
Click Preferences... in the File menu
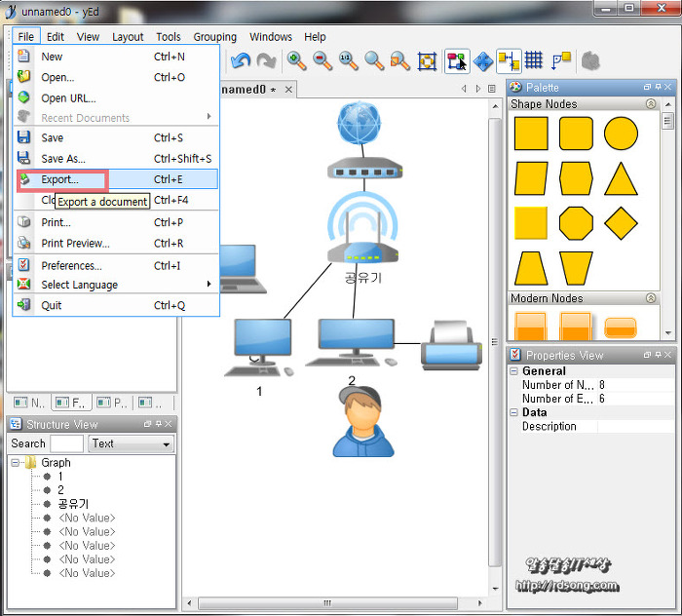71,265
